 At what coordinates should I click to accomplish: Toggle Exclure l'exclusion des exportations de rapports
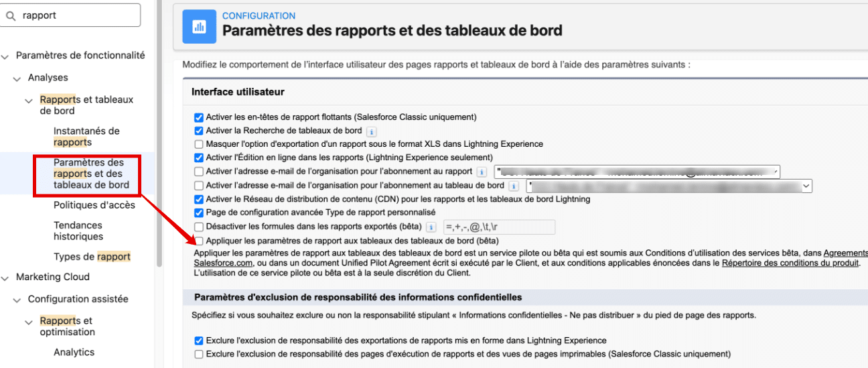click(x=198, y=341)
